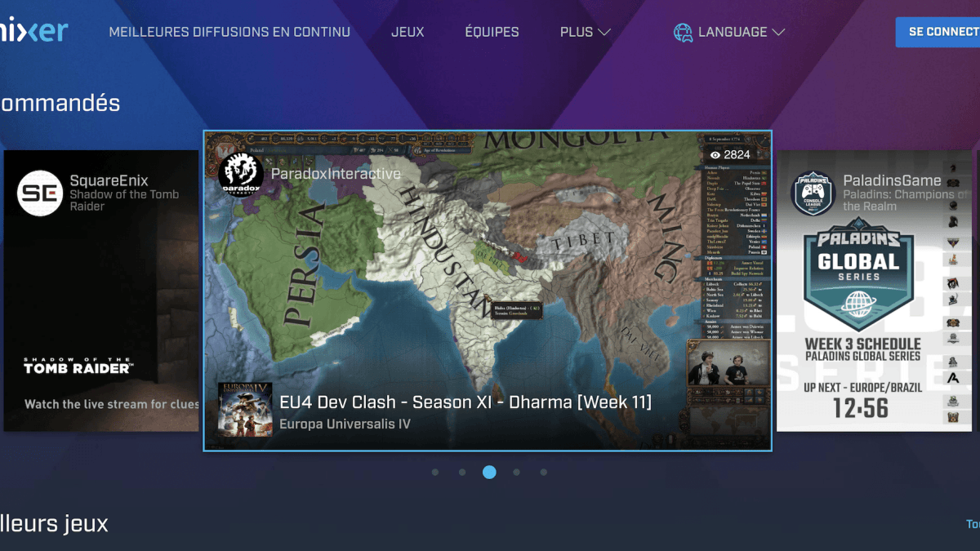Open the Paladins Global Series stream card
The width and height of the screenshot is (980, 551).
tap(874, 291)
